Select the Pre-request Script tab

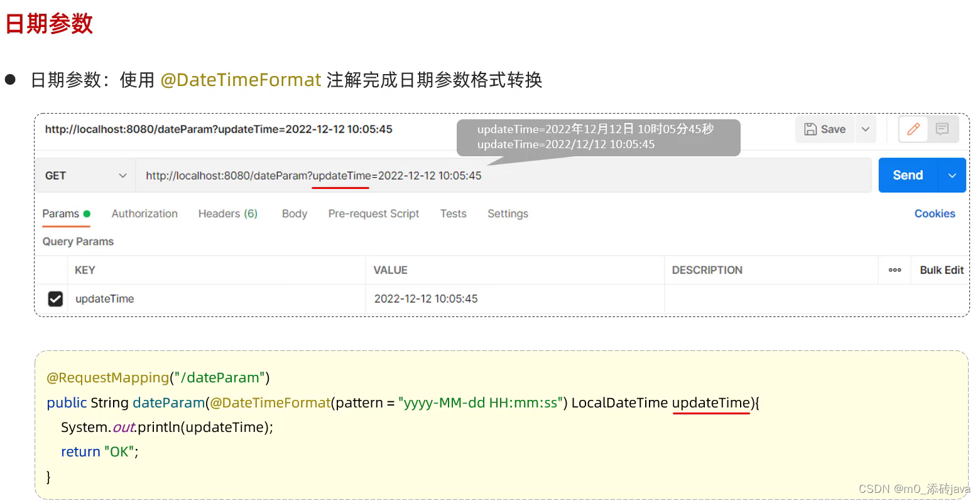373,213
